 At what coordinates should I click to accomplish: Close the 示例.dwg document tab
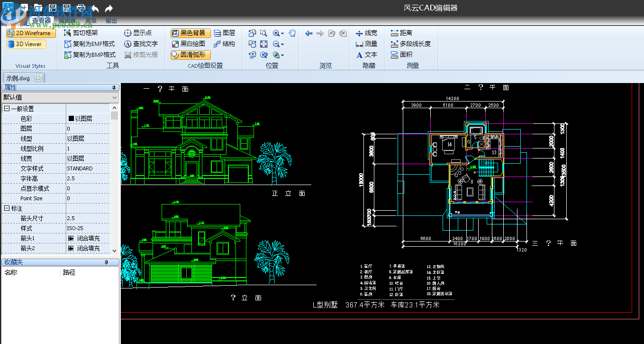[38, 77]
